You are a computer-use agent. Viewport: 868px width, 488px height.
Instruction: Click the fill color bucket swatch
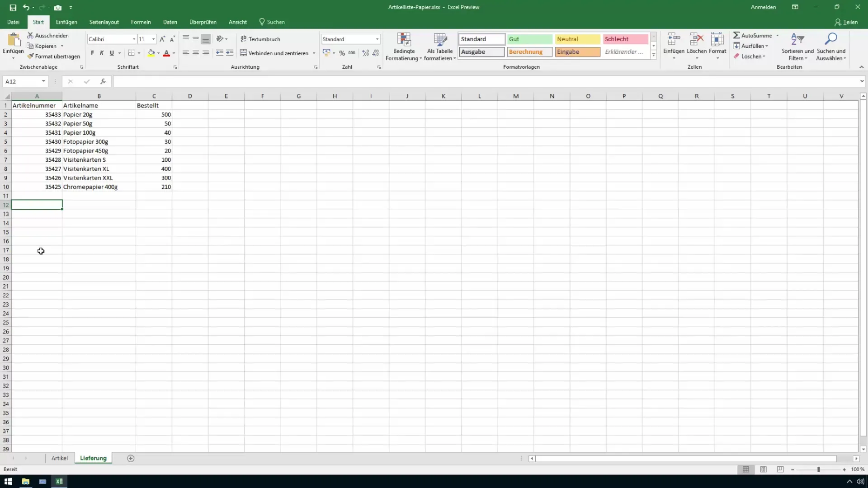[151, 53]
